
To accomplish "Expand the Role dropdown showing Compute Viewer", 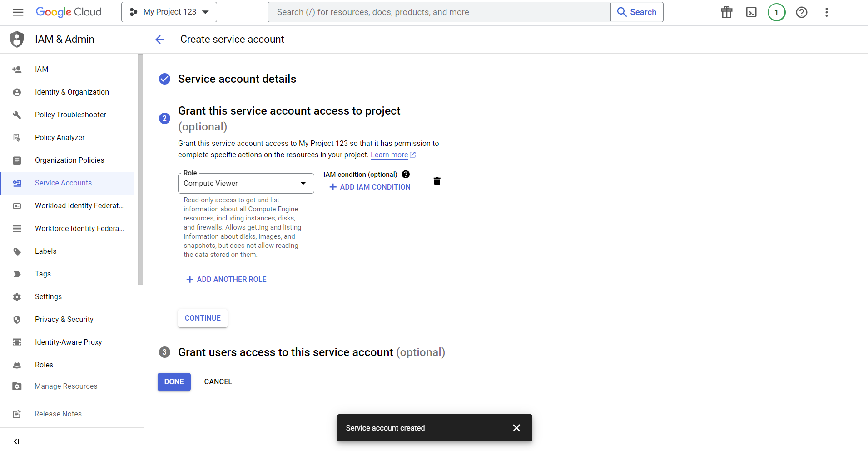I will (246, 183).
